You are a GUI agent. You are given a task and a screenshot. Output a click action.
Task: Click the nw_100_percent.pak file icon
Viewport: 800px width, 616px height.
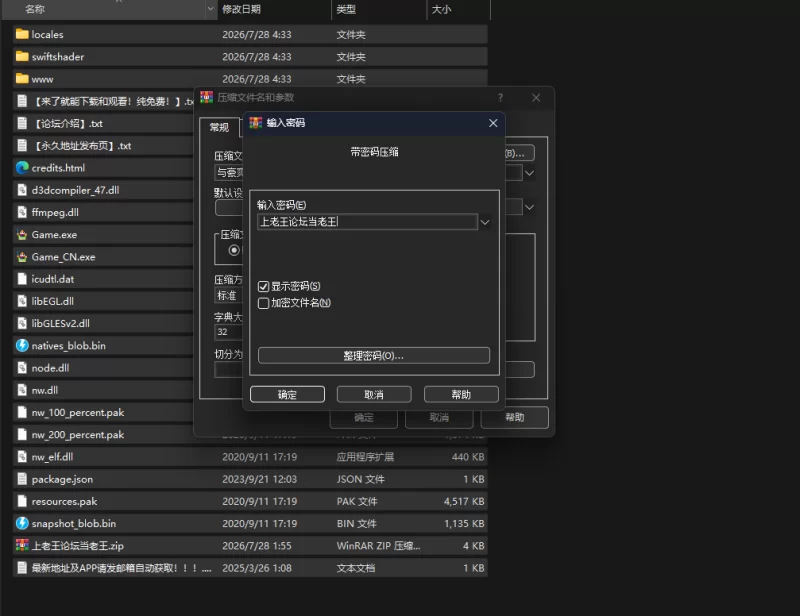click(22, 412)
